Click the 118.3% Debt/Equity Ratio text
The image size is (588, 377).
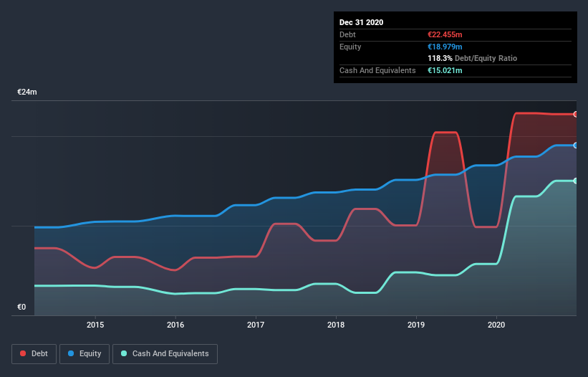tap(472, 58)
